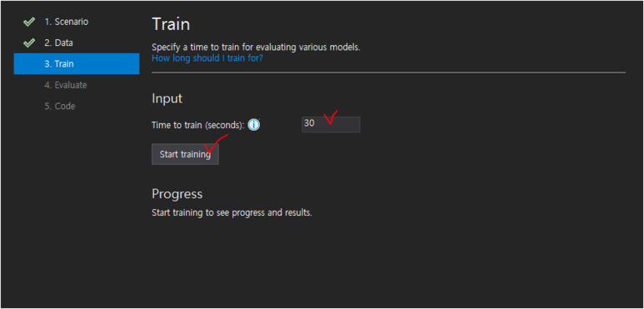Open the 'How long should I train for?' link
Image resolution: width=644 pixels, height=309 pixels.
(207, 57)
